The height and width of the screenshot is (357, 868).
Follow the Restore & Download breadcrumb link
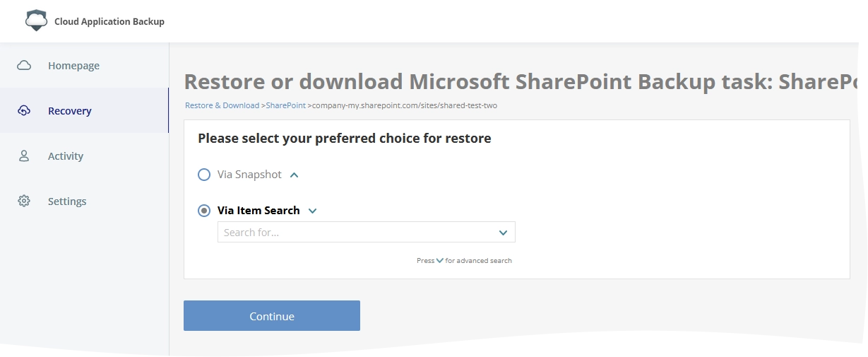[x=222, y=105]
